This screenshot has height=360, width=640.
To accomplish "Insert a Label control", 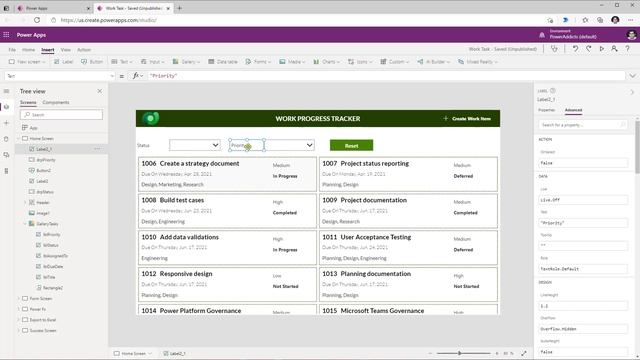I will pos(64,62).
